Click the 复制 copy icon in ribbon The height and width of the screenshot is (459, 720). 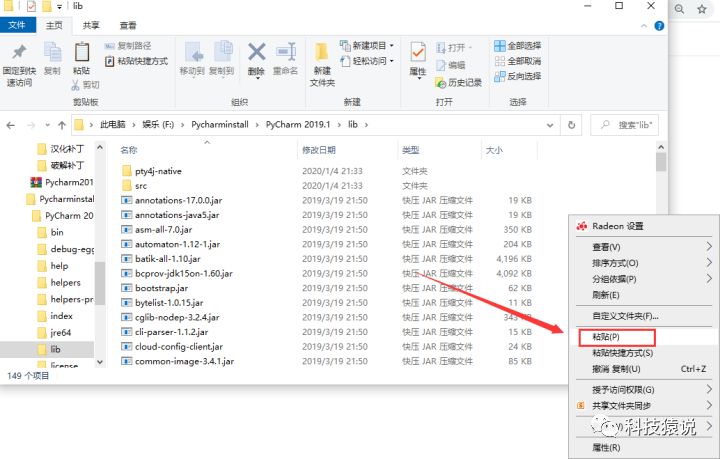click(x=52, y=52)
